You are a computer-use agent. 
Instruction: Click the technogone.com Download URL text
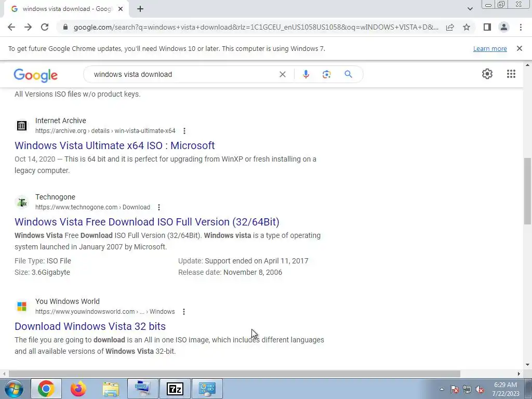coord(92,207)
